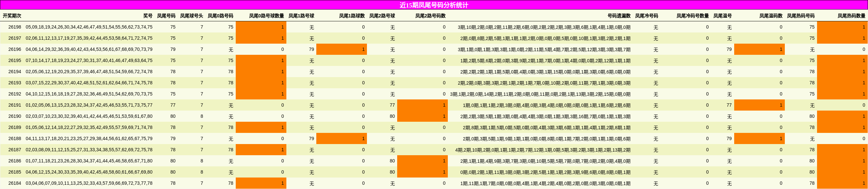The image size is (868, 189).
Task: Click the prize numbers starting 01,05,06,12,14
Action: 89,127
